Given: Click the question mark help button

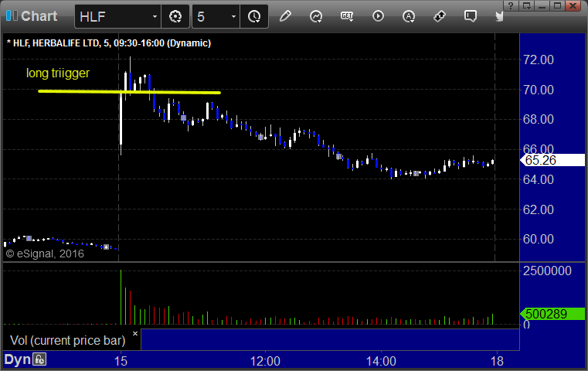Looking at the screenshot, I should coord(511,5).
